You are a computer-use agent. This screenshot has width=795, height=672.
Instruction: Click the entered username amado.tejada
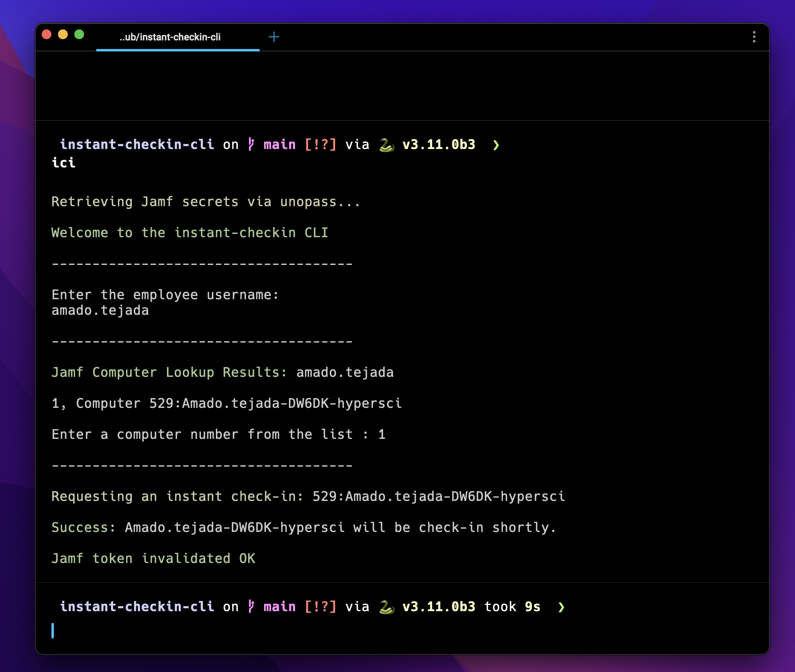[x=100, y=311]
